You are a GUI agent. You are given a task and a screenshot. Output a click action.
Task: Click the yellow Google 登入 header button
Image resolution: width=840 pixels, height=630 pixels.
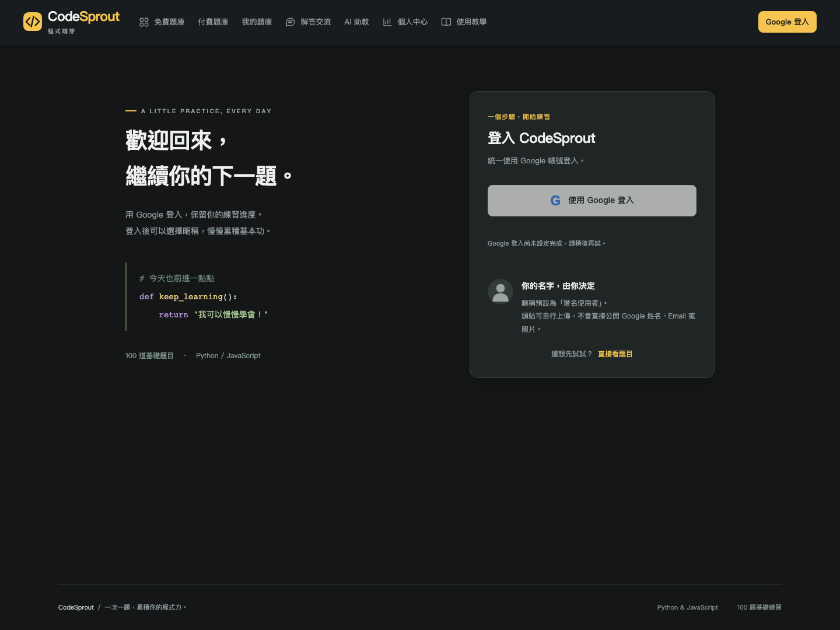point(787,22)
